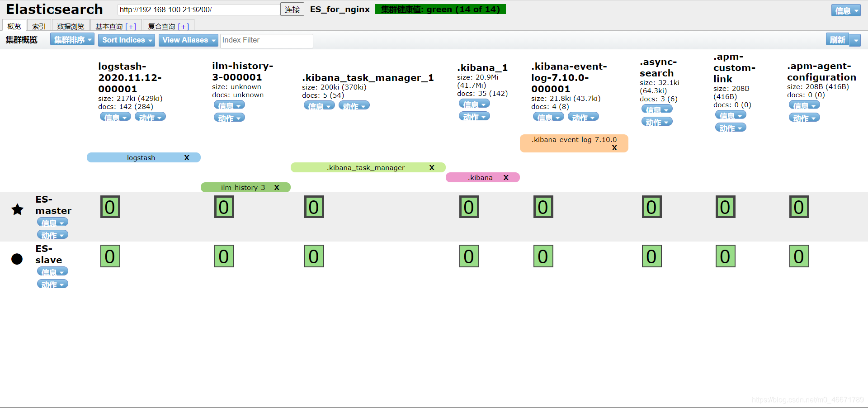868x408 pixels.
Task: Open the 概览 tab
Action: pyautogui.click(x=14, y=26)
